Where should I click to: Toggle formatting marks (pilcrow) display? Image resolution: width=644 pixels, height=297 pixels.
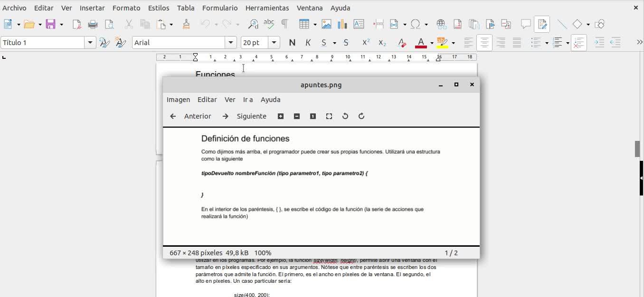pyautogui.click(x=284, y=24)
